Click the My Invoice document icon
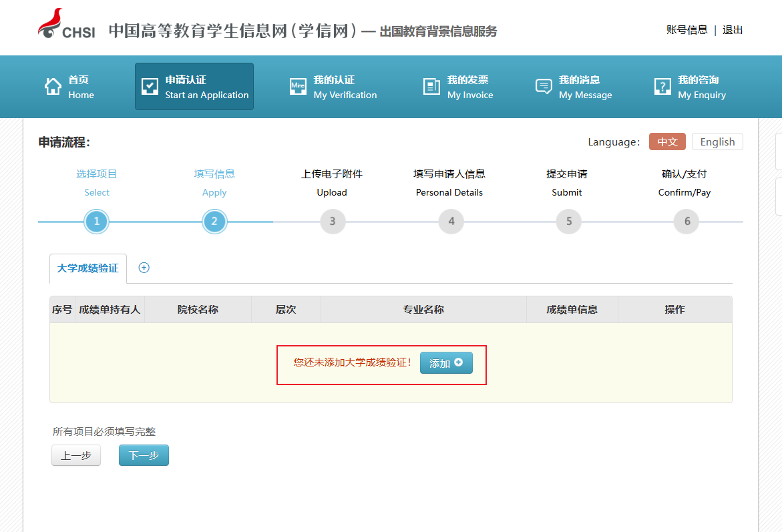This screenshot has height=532, width=782. 431,87
